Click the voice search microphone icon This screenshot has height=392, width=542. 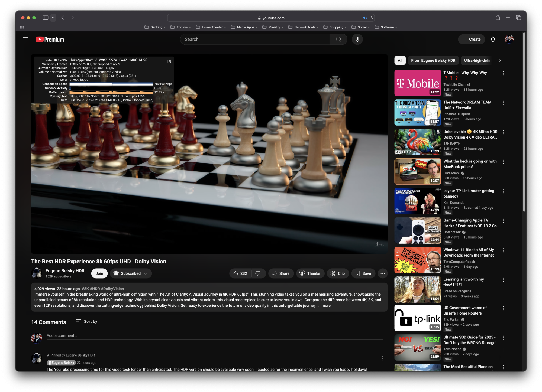coord(357,39)
